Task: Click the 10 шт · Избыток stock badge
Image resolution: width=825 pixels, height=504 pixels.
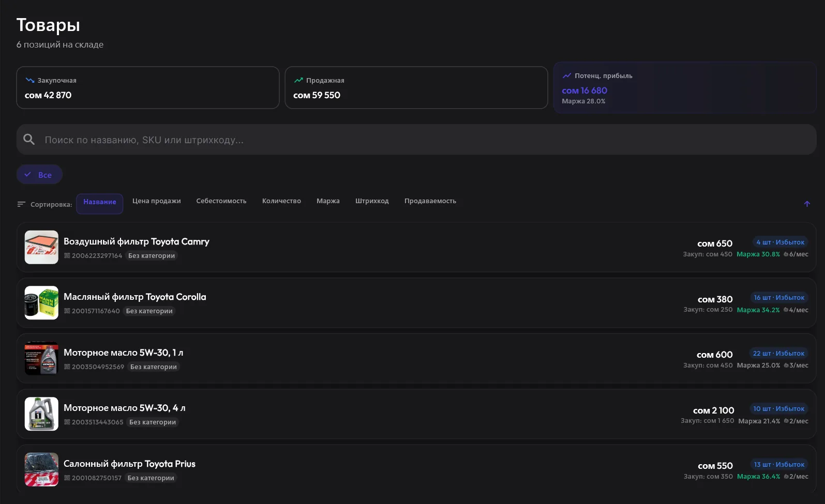Action: pos(779,409)
